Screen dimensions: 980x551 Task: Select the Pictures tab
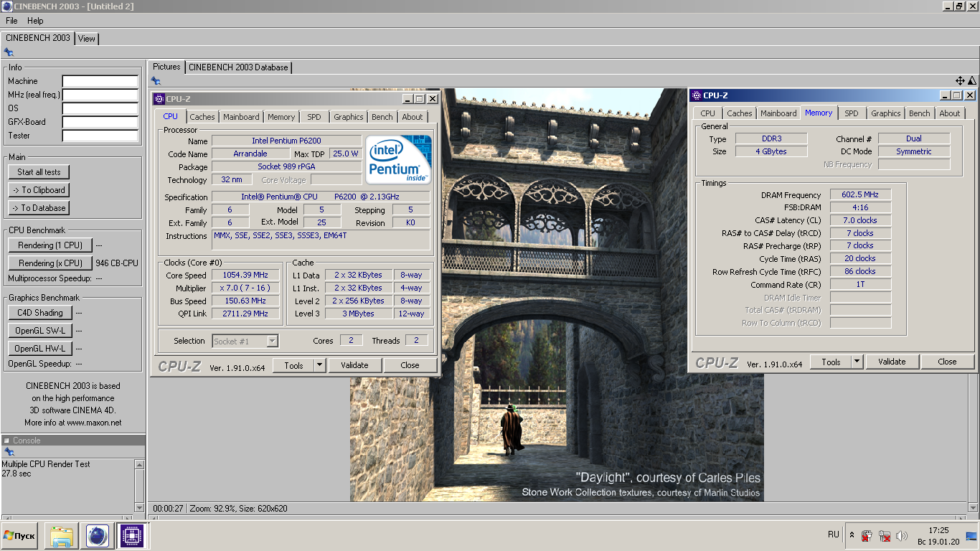(x=166, y=67)
